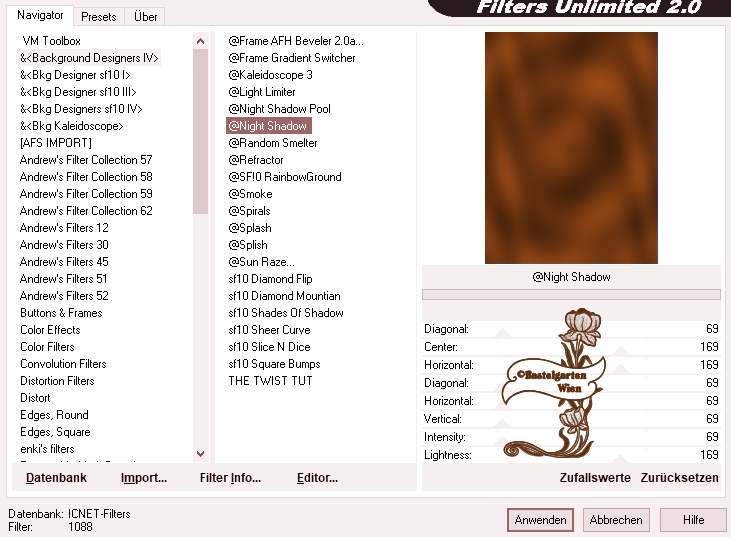Choose @Spirals filter

(x=249, y=211)
